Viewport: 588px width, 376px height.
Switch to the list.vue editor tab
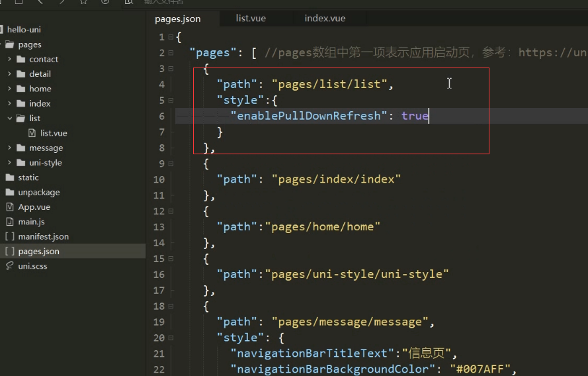tap(251, 19)
